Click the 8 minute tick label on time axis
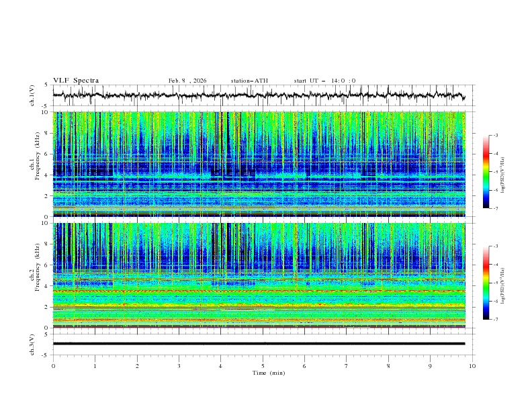The width and height of the screenshot is (532, 411). [x=388, y=366]
